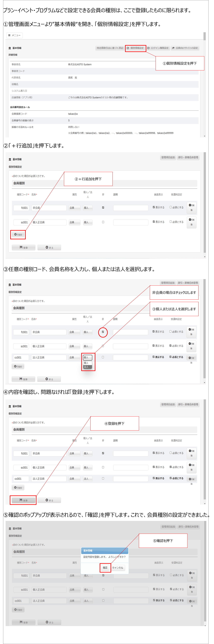
Task: Toggle 表示する checkbox on fc001 row, step ② screen
Action: 154,207
